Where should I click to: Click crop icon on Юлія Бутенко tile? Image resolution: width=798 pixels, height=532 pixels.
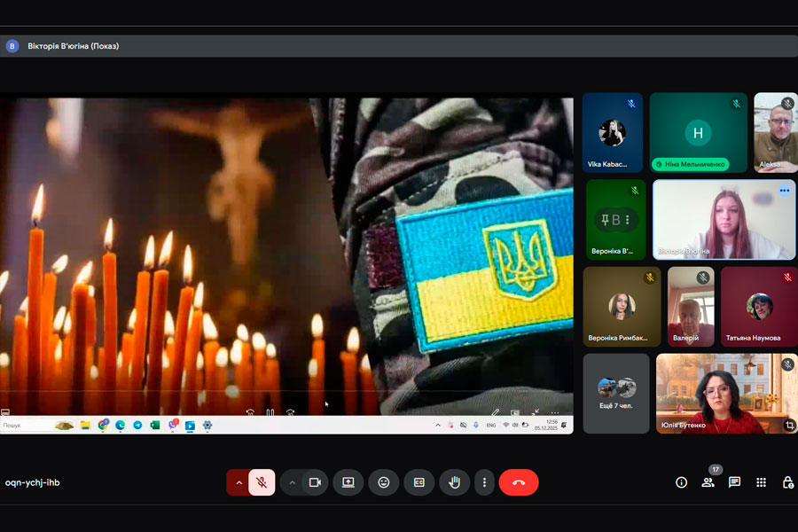pyautogui.click(x=789, y=425)
